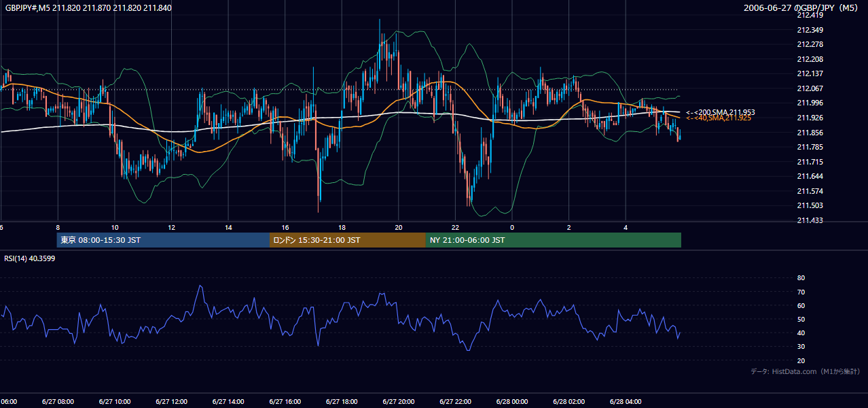The height and width of the screenshot is (408, 868).
Task: Click price axis label 211.503
Action: (x=810, y=205)
